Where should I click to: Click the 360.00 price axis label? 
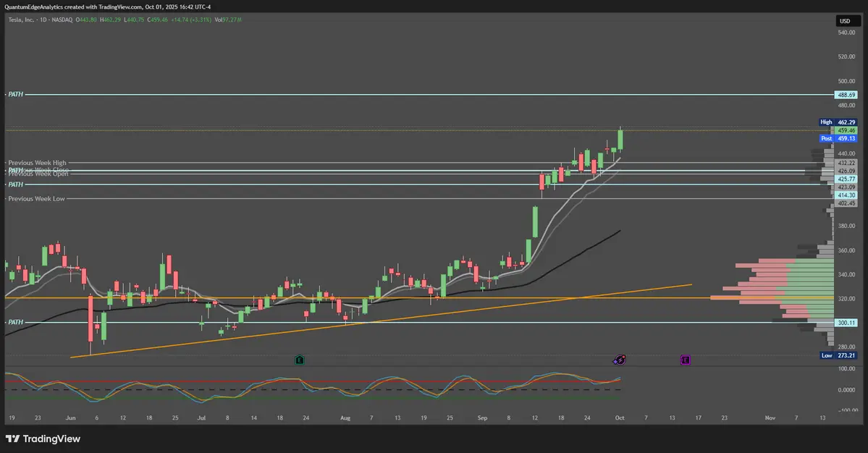point(846,250)
